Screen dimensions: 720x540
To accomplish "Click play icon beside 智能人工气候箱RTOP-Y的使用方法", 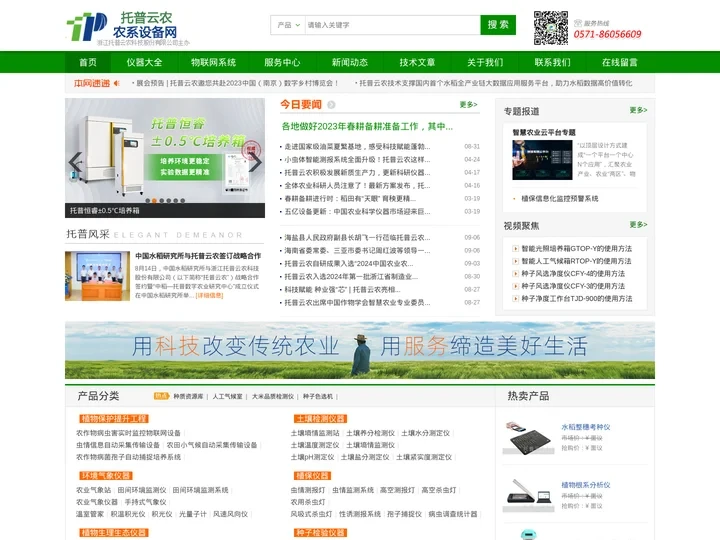I will 515,261.
